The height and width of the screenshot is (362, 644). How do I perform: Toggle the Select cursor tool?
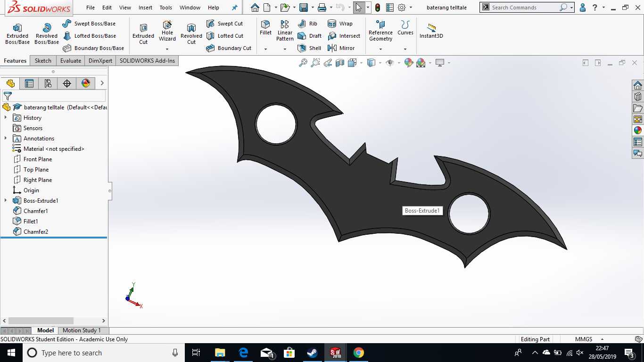point(359,8)
